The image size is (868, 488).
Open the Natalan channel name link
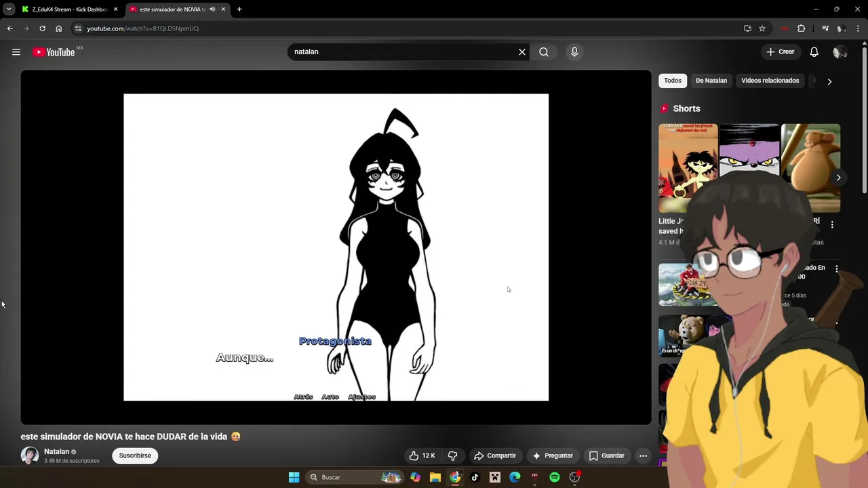coord(57,452)
